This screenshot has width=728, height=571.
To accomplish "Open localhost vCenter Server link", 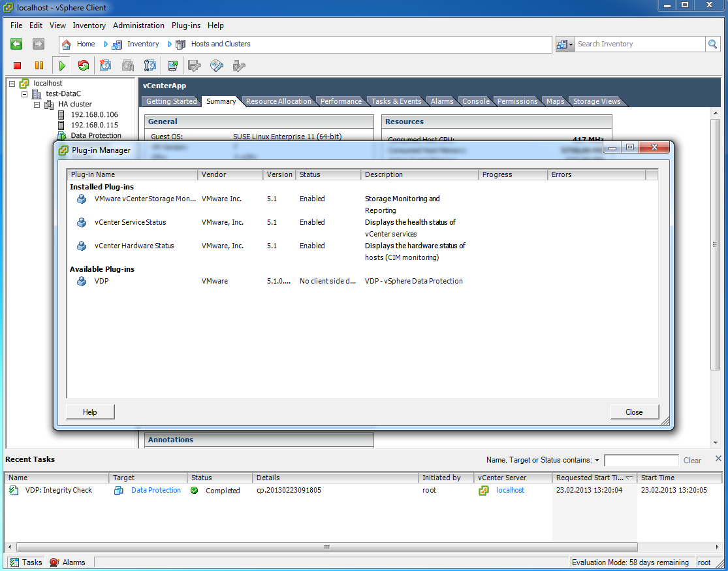I will click(x=510, y=490).
